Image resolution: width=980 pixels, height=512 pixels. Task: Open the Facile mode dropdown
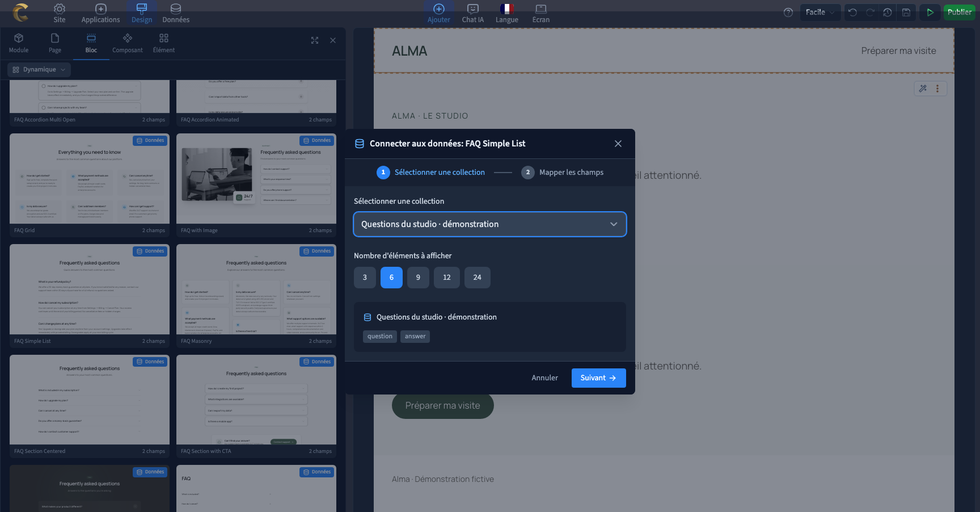(820, 12)
